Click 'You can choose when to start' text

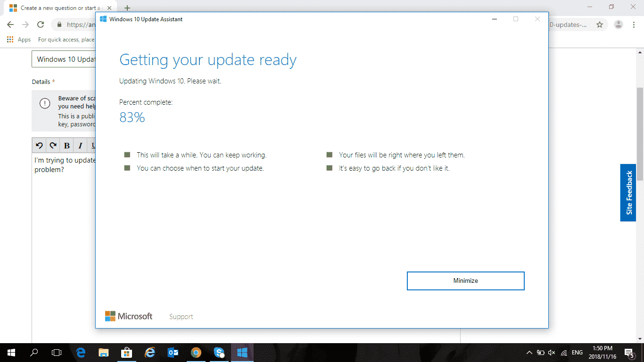tap(200, 168)
